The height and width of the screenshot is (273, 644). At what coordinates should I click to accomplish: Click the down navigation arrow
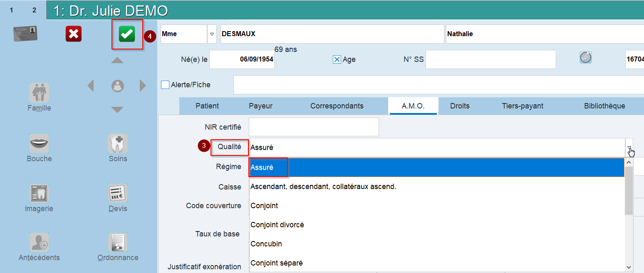coord(117,110)
